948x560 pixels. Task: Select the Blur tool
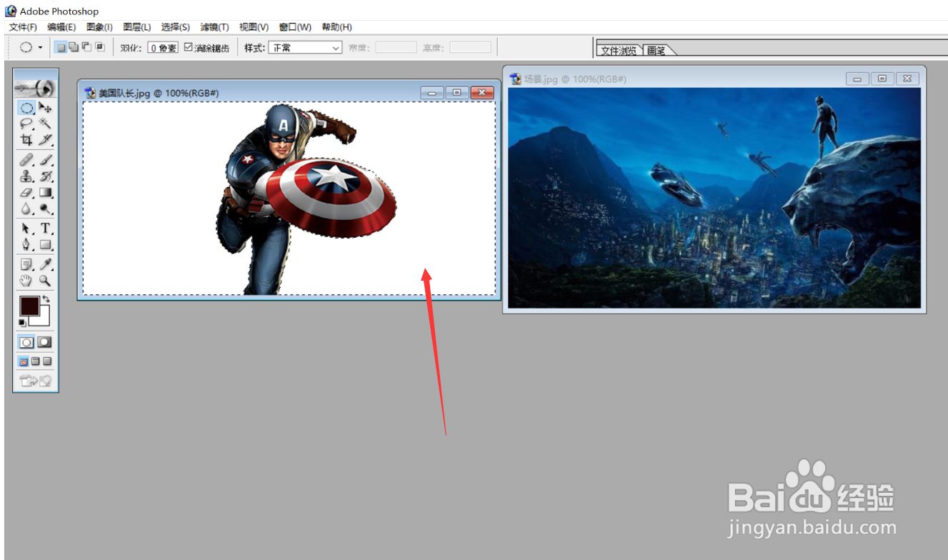[26, 209]
